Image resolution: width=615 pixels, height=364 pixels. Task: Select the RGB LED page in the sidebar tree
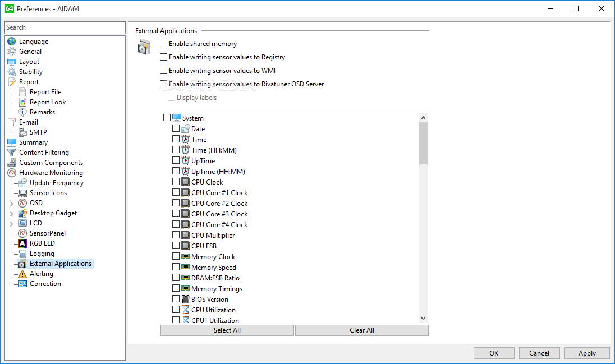pyautogui.click(x=42, y=243)
